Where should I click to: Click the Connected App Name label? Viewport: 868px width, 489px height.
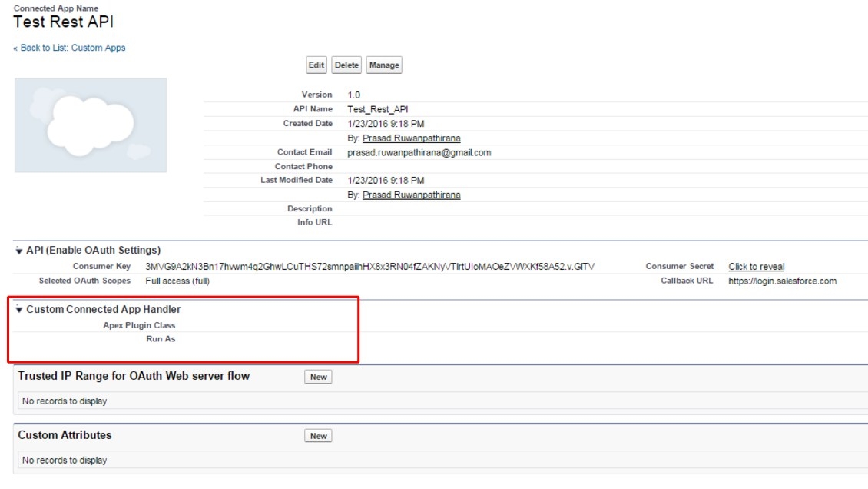pos(56,8)
